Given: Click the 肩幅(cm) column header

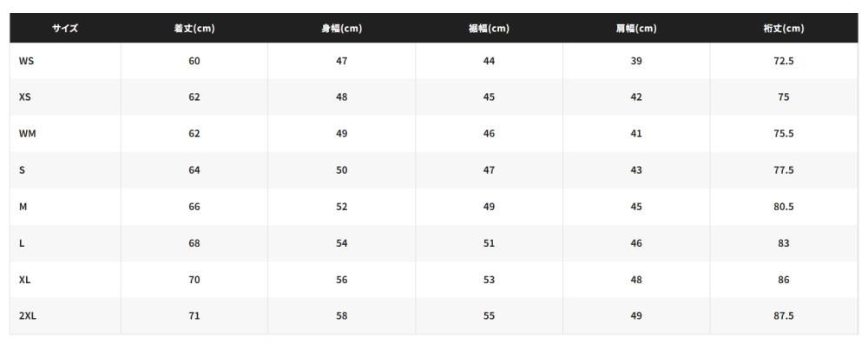Looking at the screenshot, I should click(636, 29).
